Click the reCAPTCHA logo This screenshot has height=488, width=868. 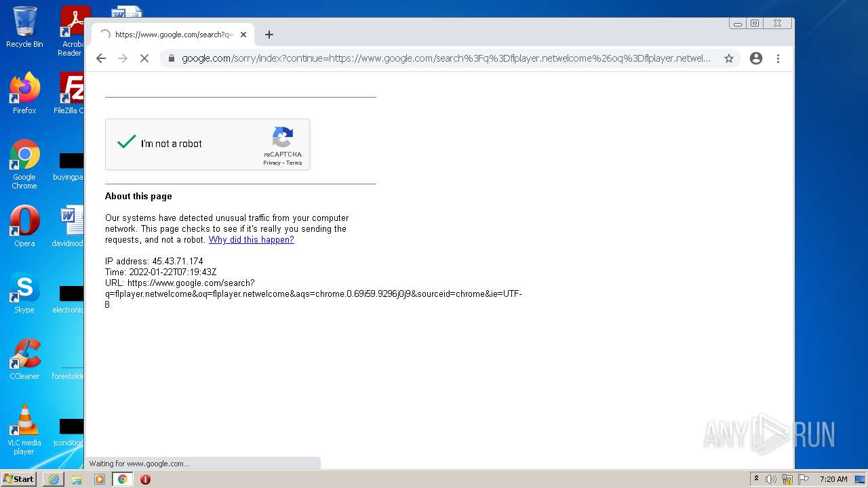pos(283,138)
